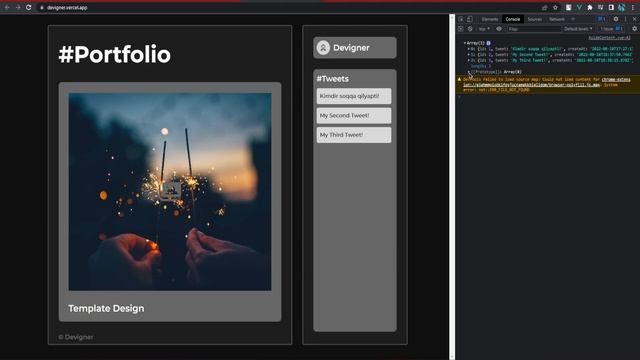The width and height of the screenshot is (640, 360).
Task: Expand array item 2 in the console
Action: coord(469,60)
